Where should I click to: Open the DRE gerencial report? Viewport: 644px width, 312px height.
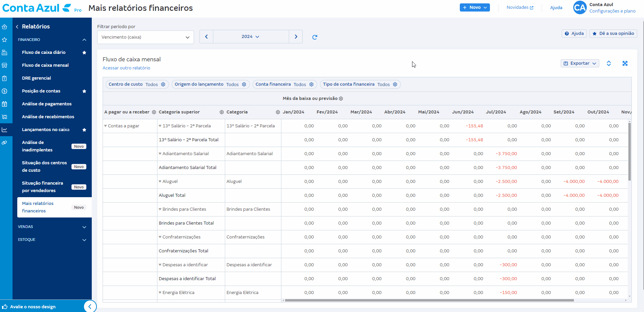click(x=37, y=78)
